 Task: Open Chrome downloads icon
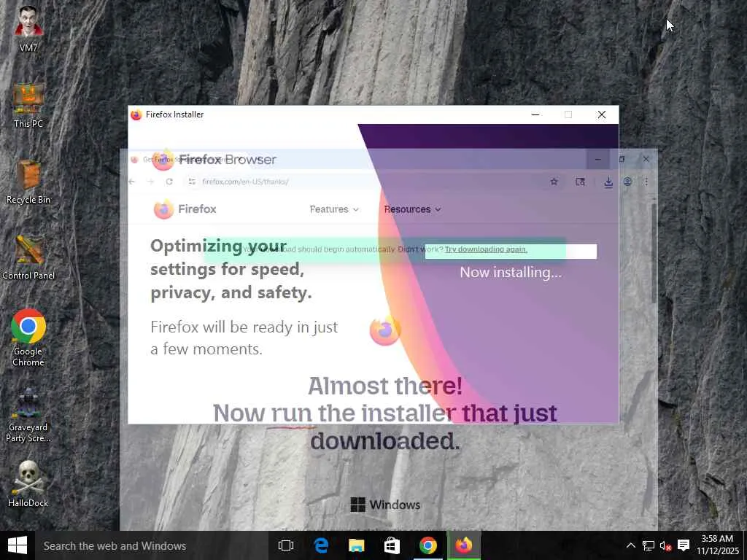[608, 182]
